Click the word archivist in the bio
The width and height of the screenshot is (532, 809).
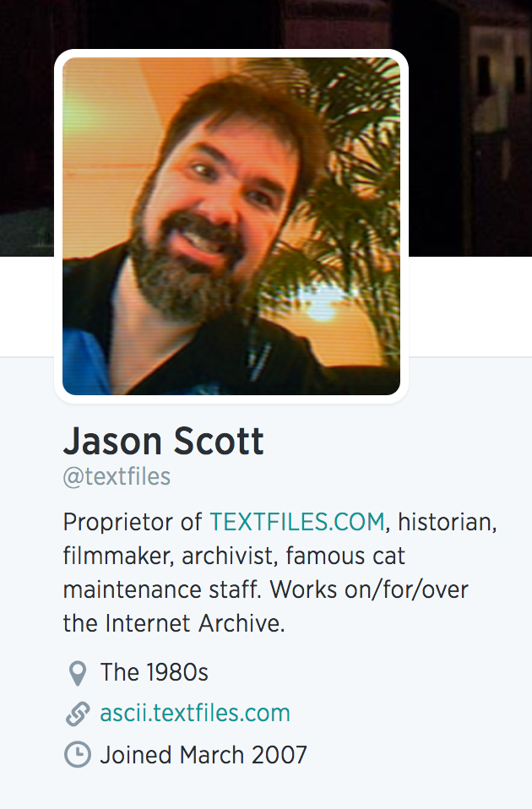coord(226,556)
